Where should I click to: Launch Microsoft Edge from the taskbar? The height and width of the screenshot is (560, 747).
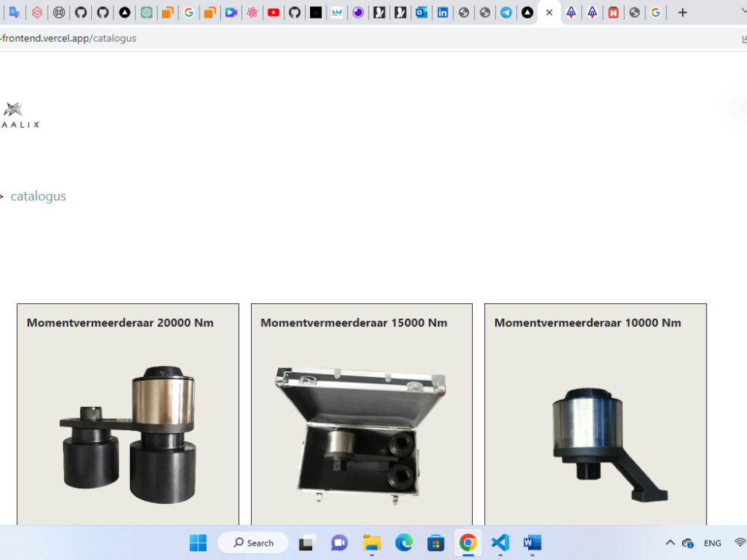coord(404,543)
